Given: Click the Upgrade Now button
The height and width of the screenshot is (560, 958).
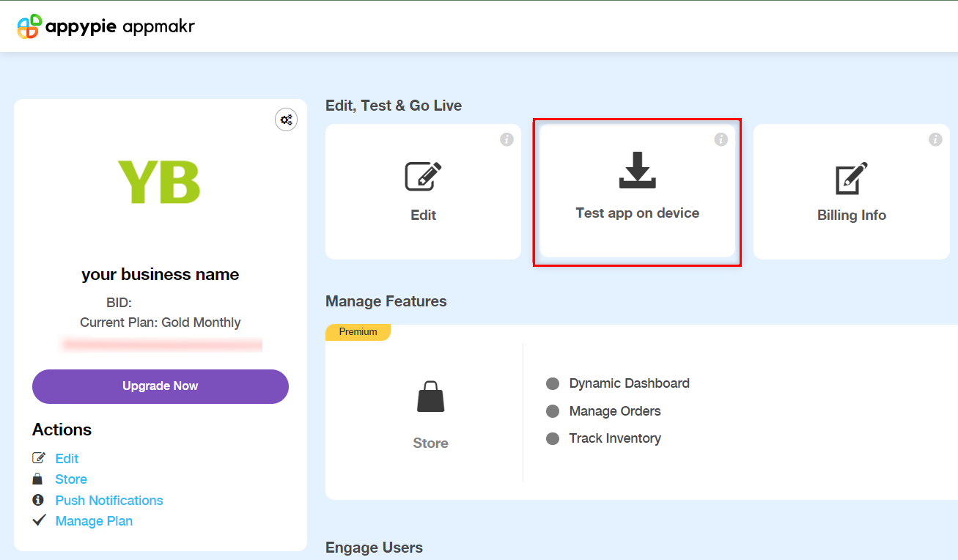Looking at the screenshot, I should tap(160, 386).
